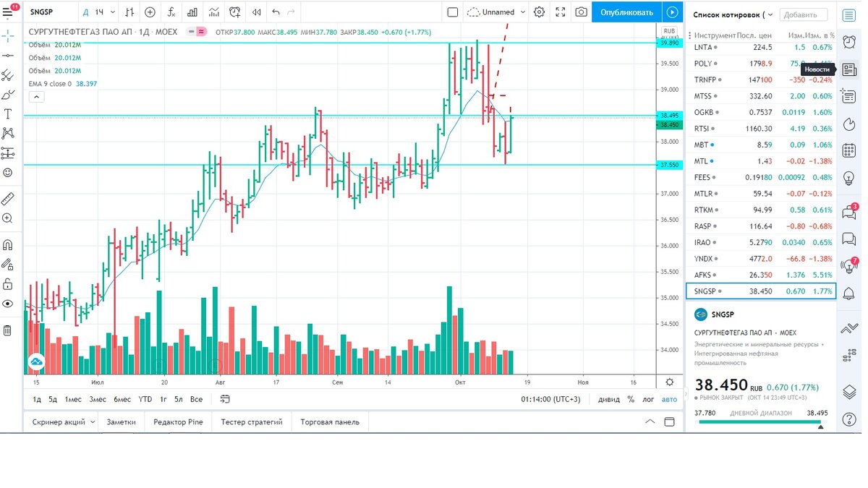This screenshot has height=488, width=868.
Task: Select the YTD time range
Action: click(x=145, y=399)
